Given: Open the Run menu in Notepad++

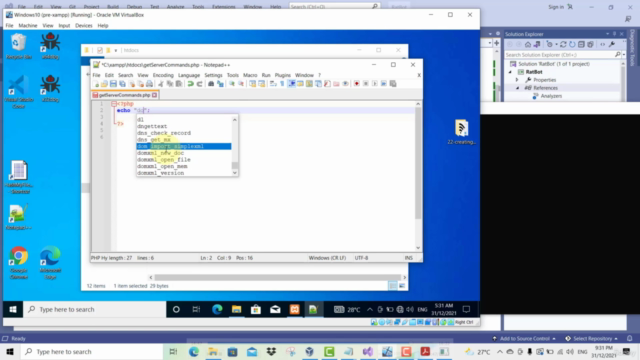Looking at the screenshot, I should coord(266,75).
